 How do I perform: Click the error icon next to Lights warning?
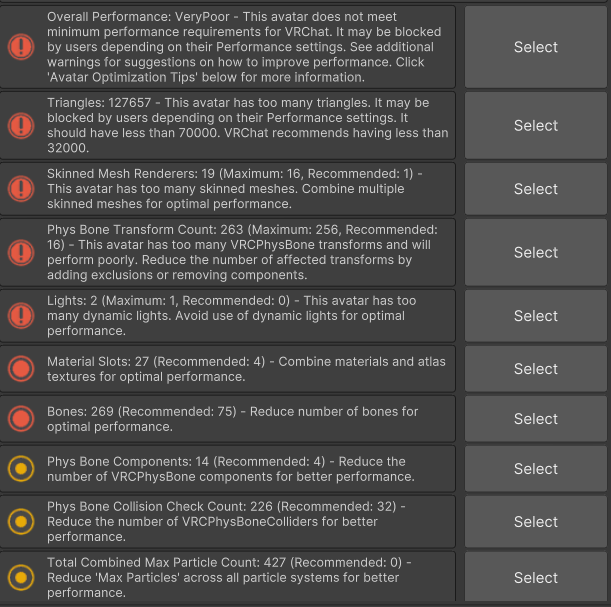click(21, 316)
